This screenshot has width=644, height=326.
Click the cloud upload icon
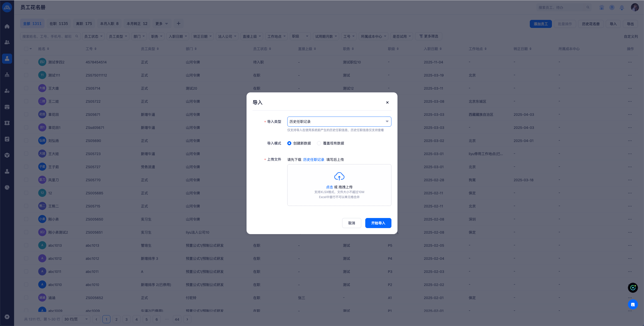[x=339, y=176]
